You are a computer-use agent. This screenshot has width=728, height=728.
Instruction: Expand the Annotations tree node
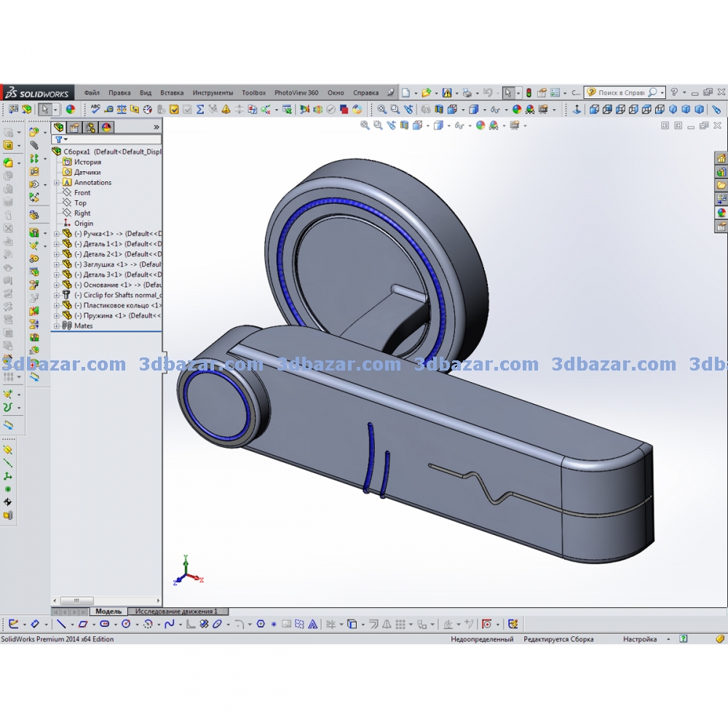57,183
